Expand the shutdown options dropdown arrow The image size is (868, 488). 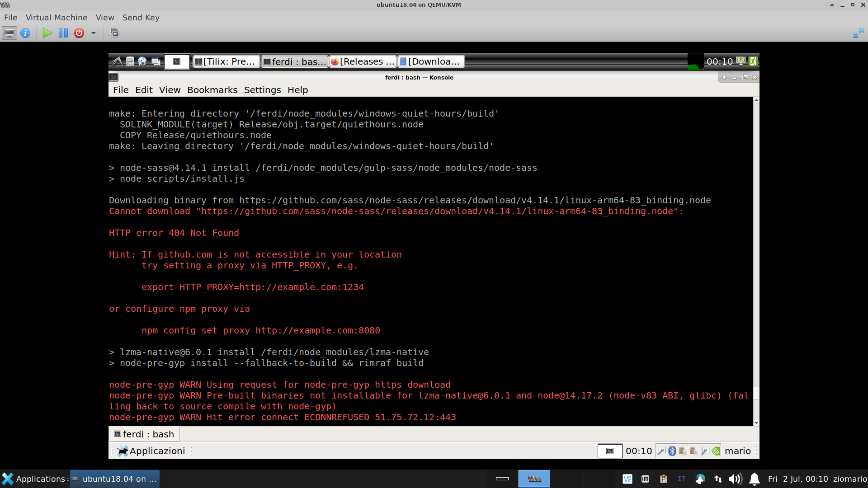coord(94,33)
